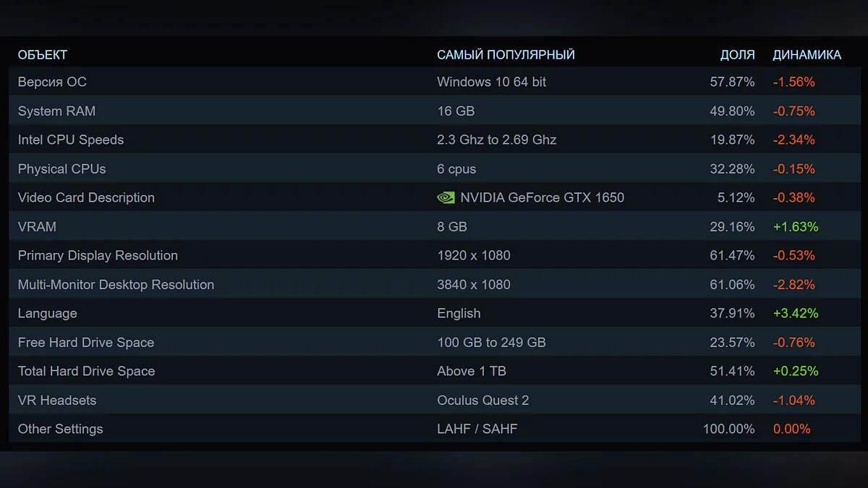
Task: Open Primary Display Resolution breakdown
Action: click(98, 255)
